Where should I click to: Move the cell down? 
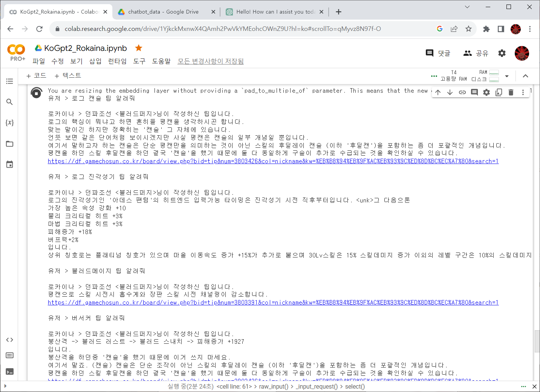click(450, 92)
